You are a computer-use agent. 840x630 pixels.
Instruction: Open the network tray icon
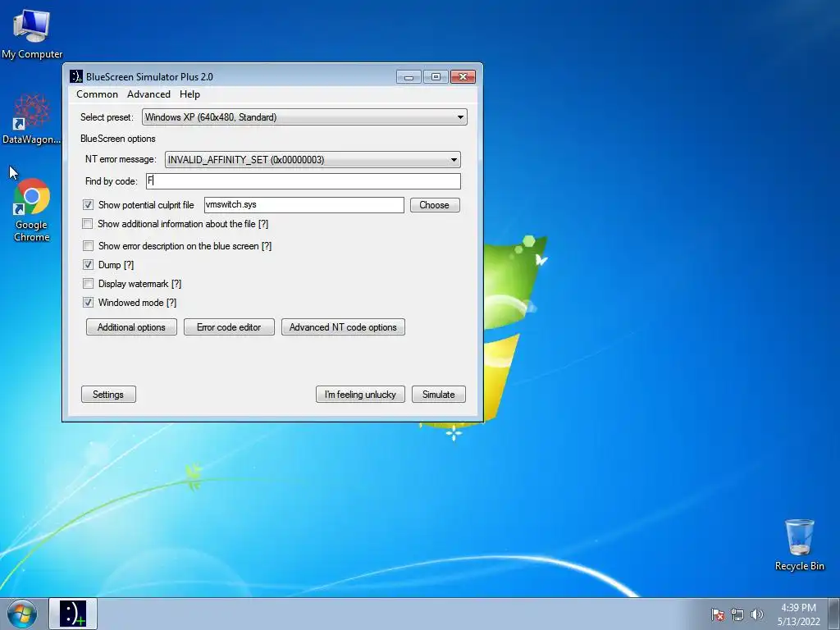[737, 614]
